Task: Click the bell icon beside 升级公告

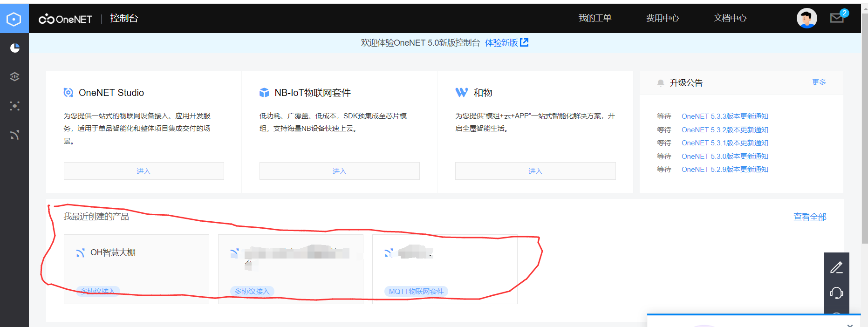Action: pyautogui.click(x=661, y=83)
